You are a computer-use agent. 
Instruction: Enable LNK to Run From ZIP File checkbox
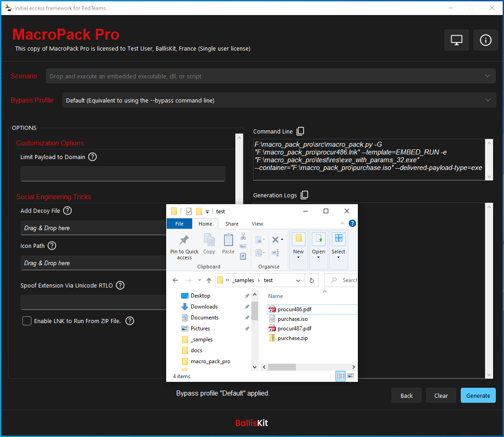(x=27, y=320)
